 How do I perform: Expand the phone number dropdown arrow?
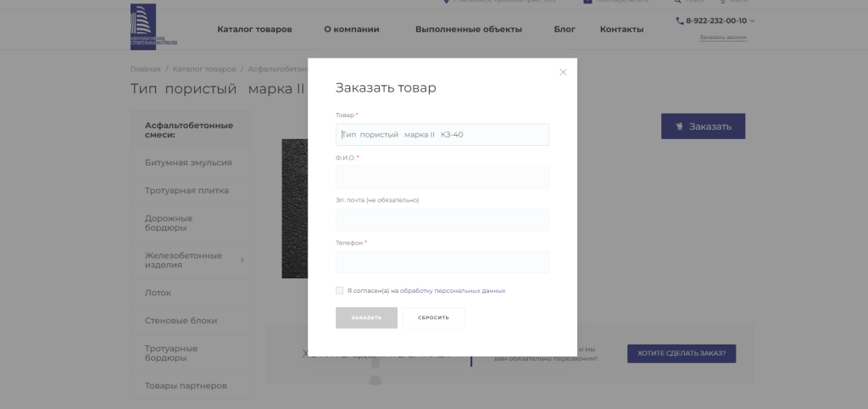coord(753,20)
